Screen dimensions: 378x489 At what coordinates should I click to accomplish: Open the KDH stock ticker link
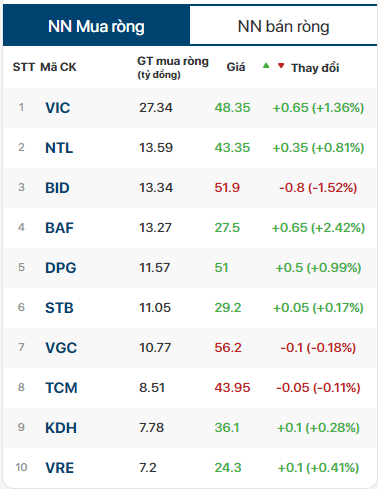[x=61, y=428]
